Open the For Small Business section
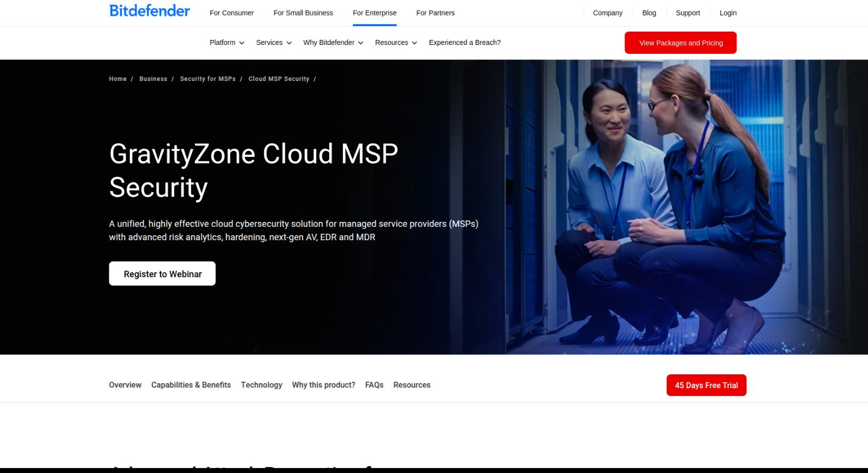 click(302, 13)
